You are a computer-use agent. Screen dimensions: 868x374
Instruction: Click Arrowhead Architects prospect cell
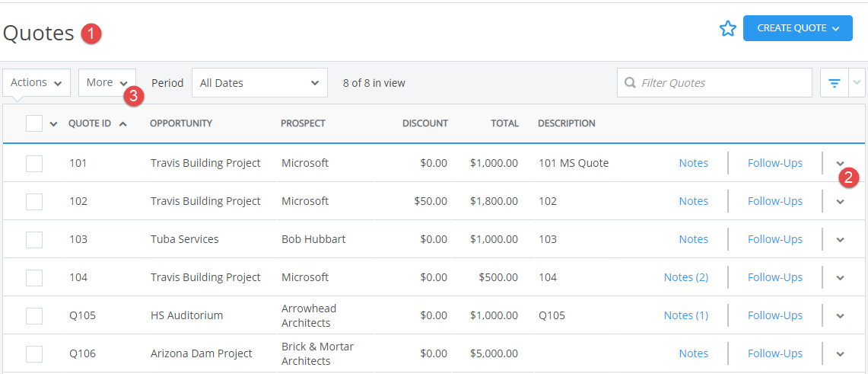click(309, 315)
